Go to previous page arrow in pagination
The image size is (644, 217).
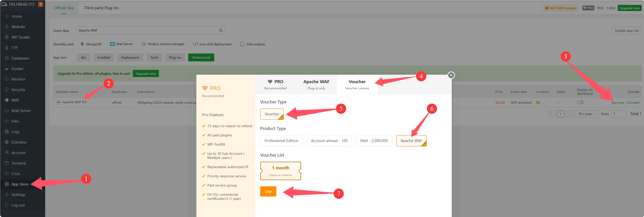click(551, 114)
